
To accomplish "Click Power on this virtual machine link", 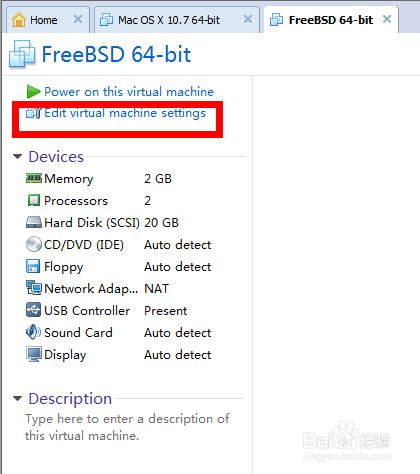I will pos(129,92).
